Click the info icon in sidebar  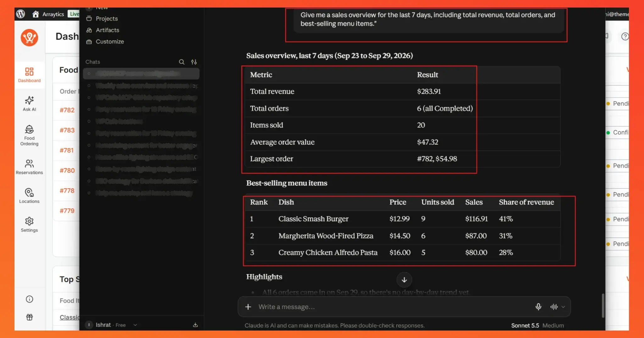coord(29,299)
